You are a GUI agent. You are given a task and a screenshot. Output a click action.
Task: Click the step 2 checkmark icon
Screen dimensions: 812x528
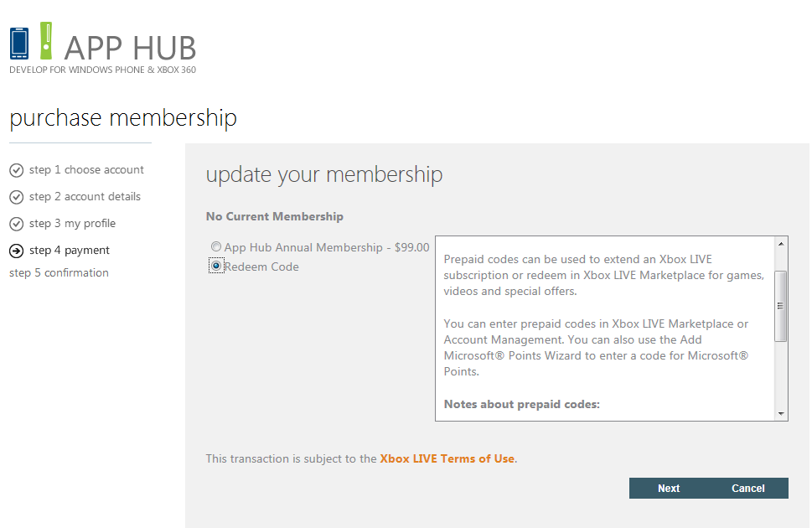coord(16,198)
